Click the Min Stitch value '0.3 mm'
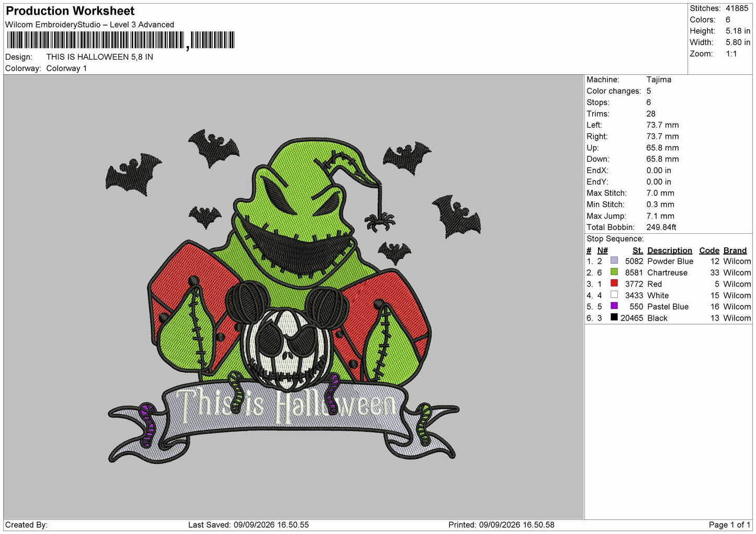This screenshot has width=756, height=534. pyautogui.click(x=660, y=204)
